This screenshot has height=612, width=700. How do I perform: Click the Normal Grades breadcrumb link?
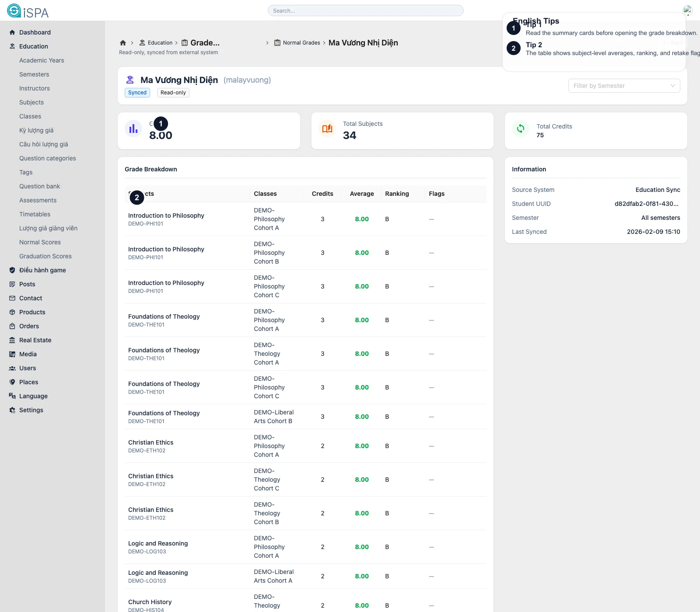pyautogui.click(x=301, y=43)
